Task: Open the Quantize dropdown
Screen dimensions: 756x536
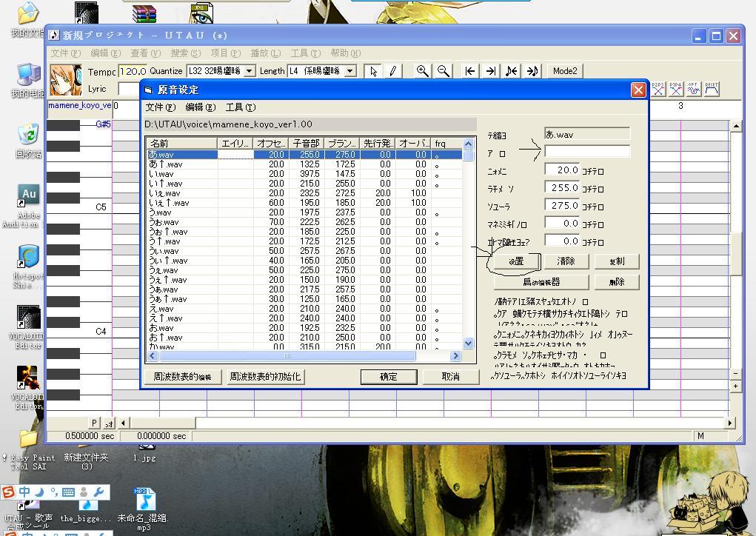Action: click(x=250, y=71)
